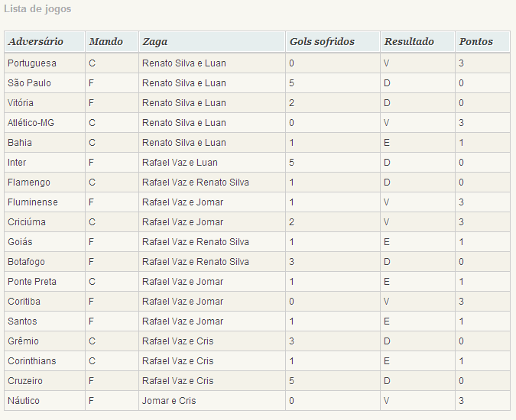Click the 'Lista de jogos' heading
The width and height of the screenshot is (516, 420).
tap(37, 8)
